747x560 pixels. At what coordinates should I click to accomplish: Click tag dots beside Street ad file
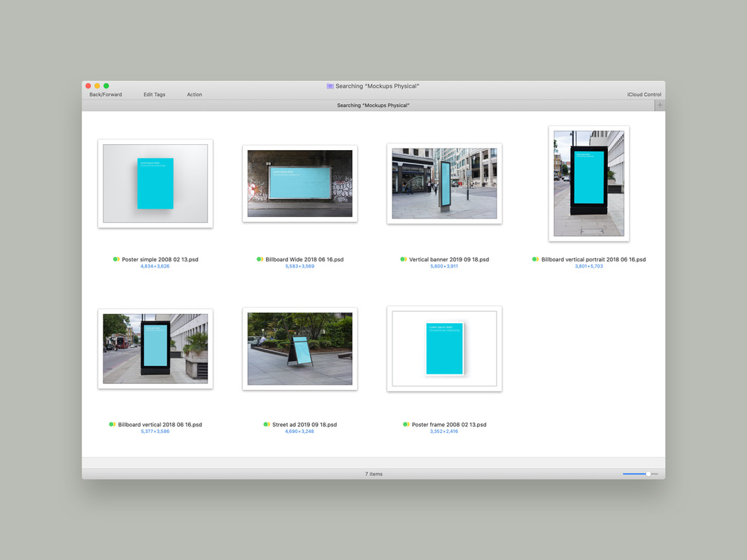click(x=267, y=425)
